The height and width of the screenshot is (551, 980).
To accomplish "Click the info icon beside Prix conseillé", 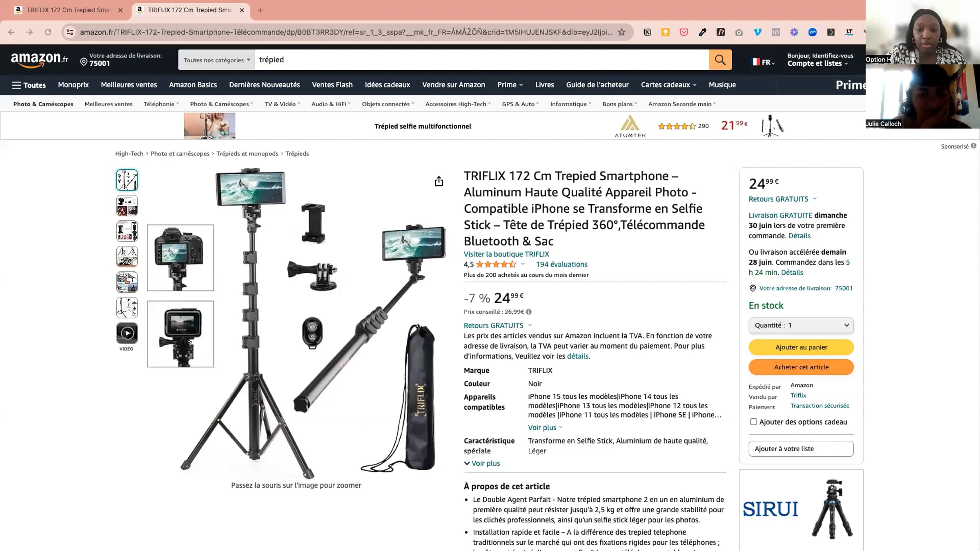I will [529, 312].
